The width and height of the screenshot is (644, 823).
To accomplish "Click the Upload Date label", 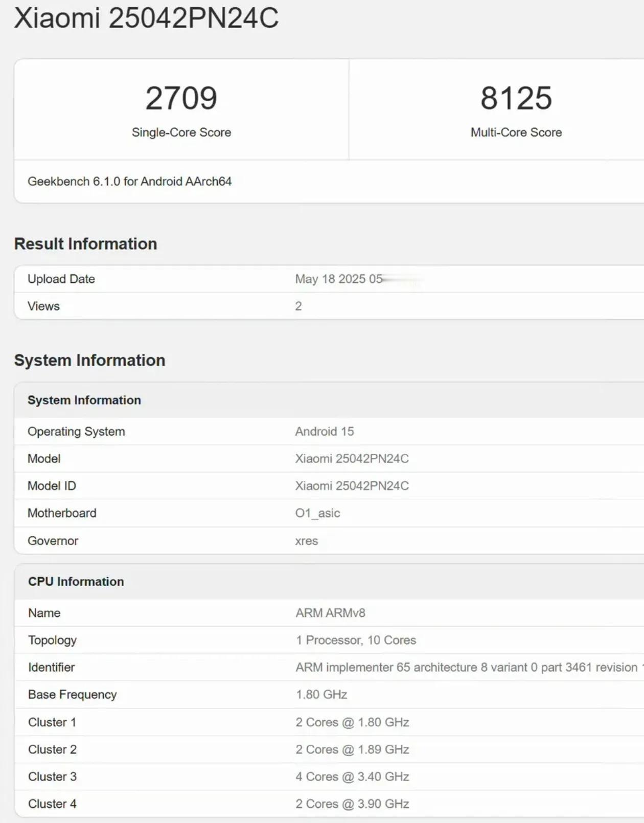I will click(61, 279).
